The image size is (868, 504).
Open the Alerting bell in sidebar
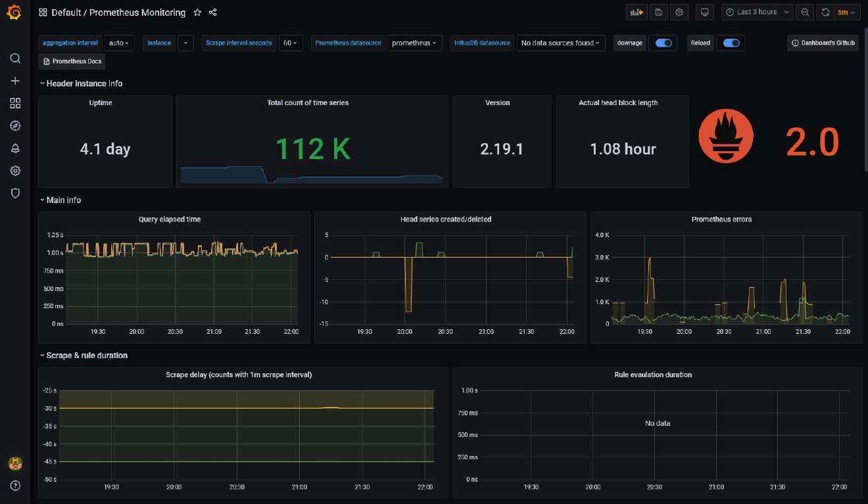pyautogui.click(x=15, y=148)
